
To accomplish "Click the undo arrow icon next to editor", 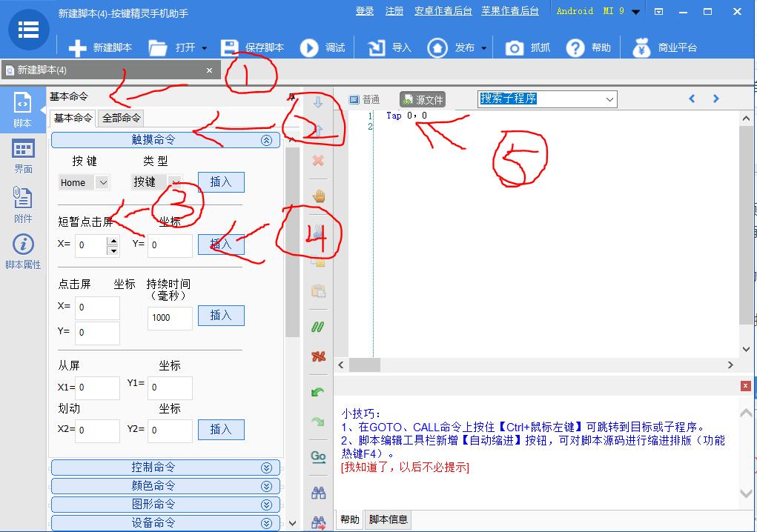I will (x=317, y=391).
